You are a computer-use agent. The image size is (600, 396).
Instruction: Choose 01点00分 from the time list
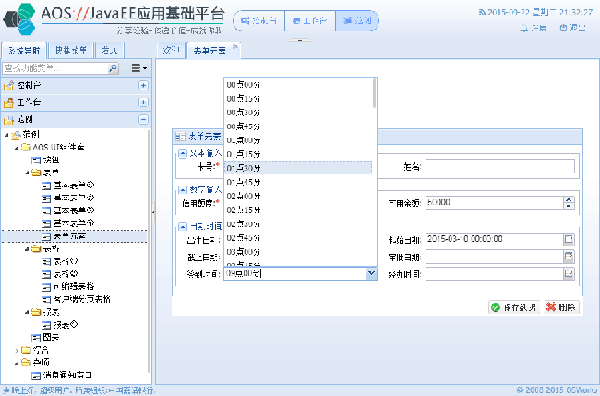[297, 140]
